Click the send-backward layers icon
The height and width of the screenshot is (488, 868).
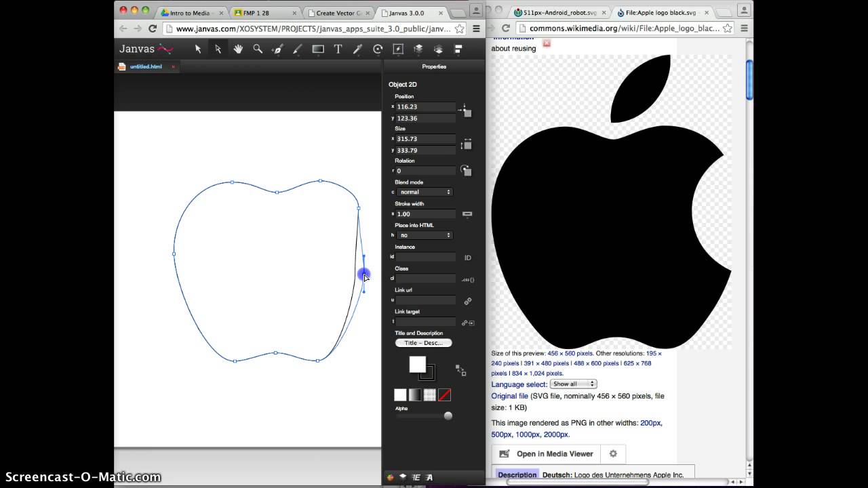pos(438,49)
